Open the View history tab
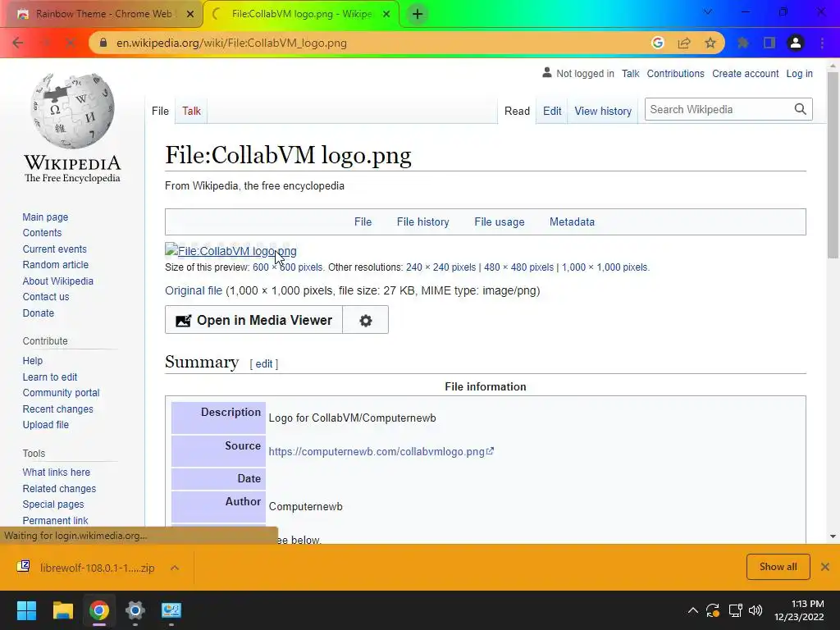Image resolution: width=840 pixels, height=630 pixels. pos(603,111)
